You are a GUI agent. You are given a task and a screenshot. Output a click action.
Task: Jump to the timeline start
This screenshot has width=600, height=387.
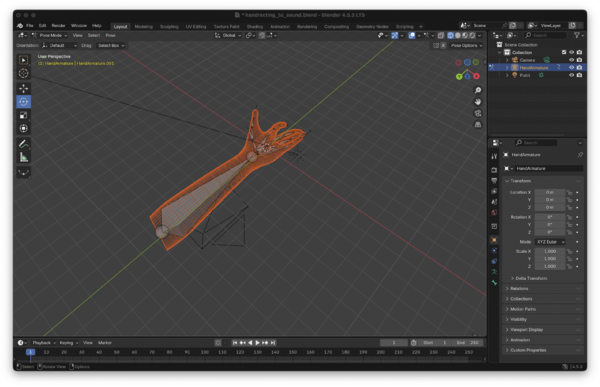(x=235, y=343)
